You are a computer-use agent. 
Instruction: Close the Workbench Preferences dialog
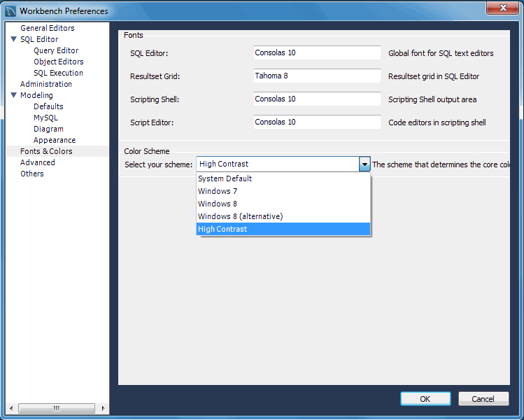(502, 8)
